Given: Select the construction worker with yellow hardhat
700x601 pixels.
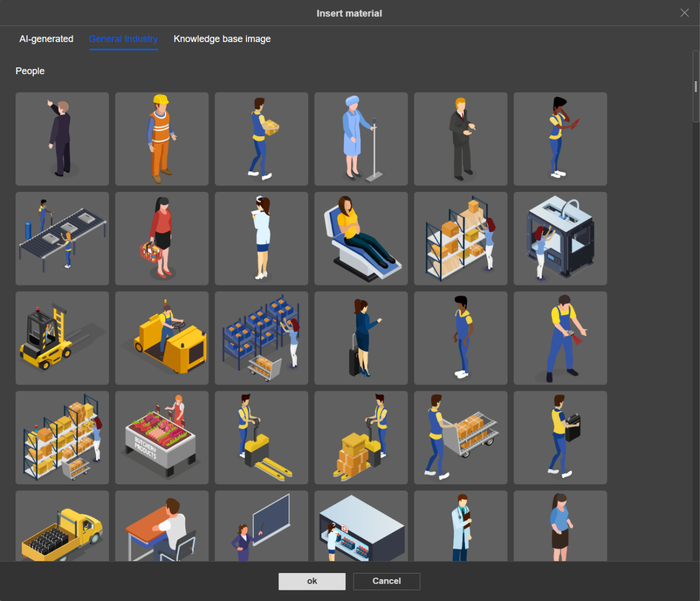Looking at the screenshot, I should pos(162,139).
